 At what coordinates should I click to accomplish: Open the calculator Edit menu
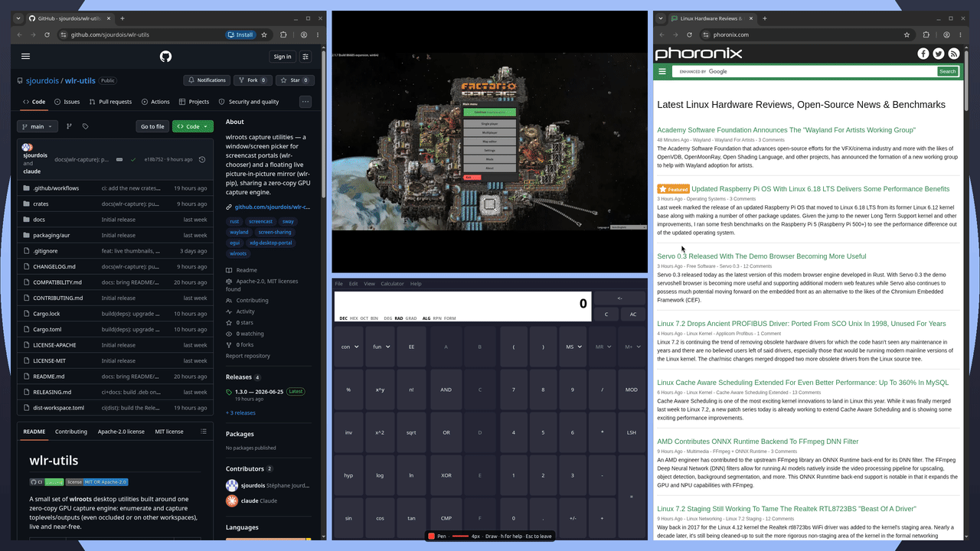click(x=353, y=284)
